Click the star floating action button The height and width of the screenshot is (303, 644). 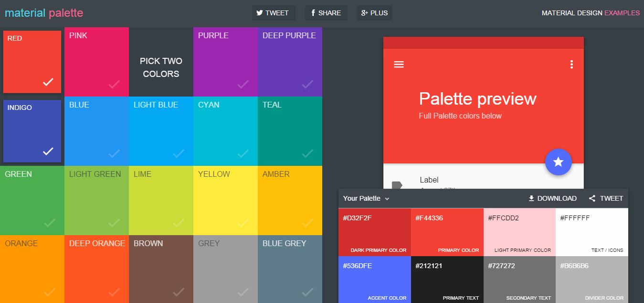coord(558,162)
